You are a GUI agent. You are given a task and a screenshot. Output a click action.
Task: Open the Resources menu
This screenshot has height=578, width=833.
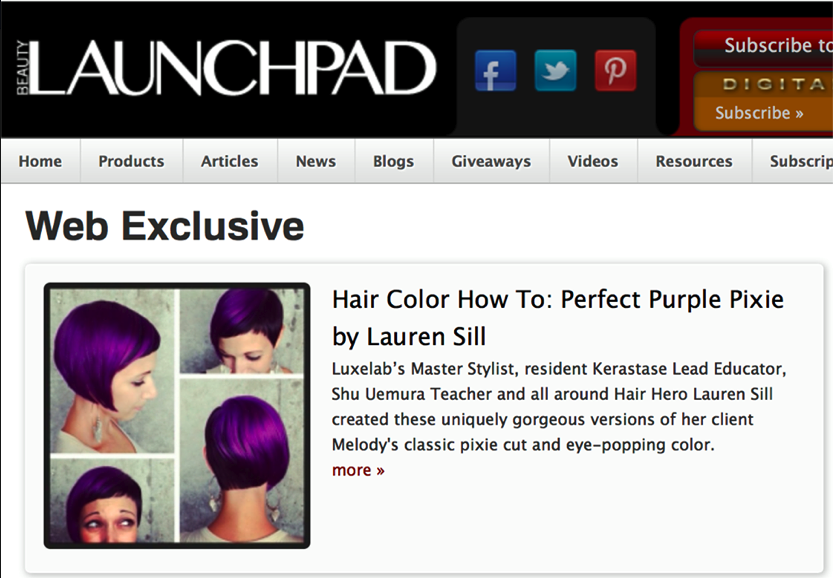pyautogui.click(x=694, y=161)
